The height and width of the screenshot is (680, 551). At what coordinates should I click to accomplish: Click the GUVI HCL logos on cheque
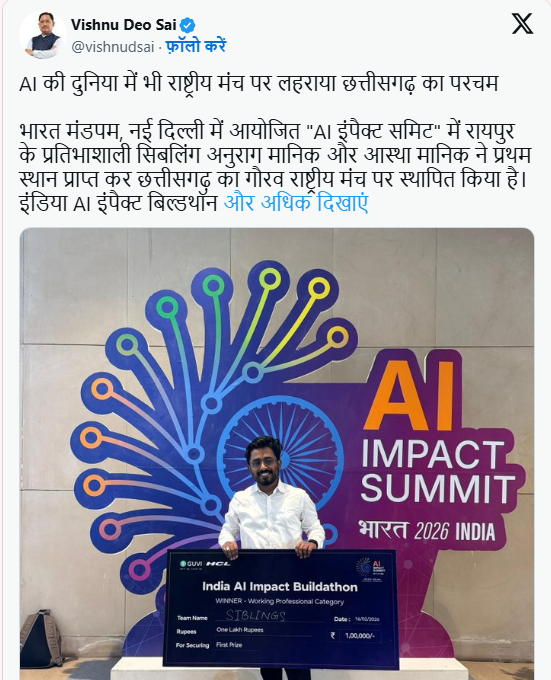[x=205, y=563]
